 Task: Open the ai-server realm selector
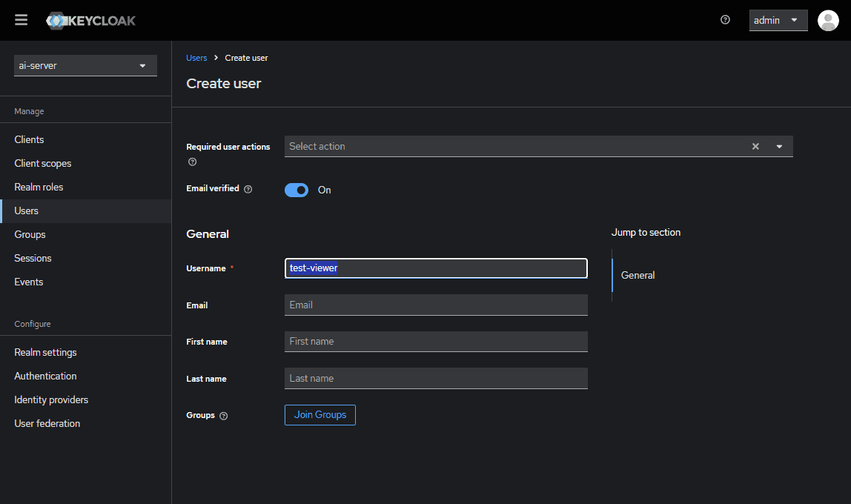click(x=85, y=66)
